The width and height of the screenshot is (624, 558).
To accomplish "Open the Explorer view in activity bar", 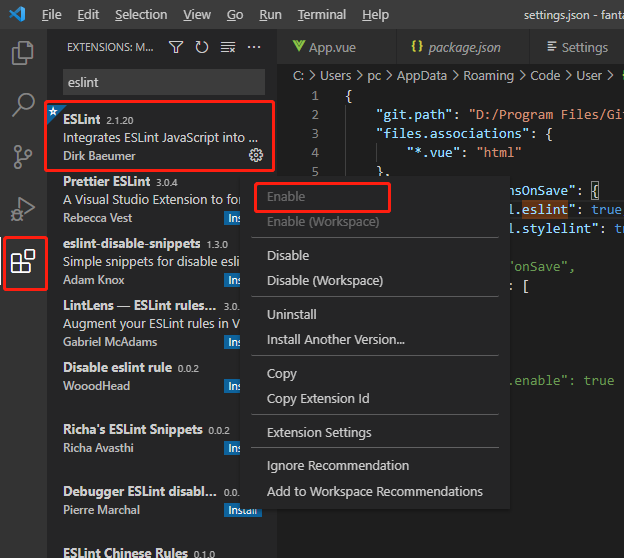I will point(23,53).
